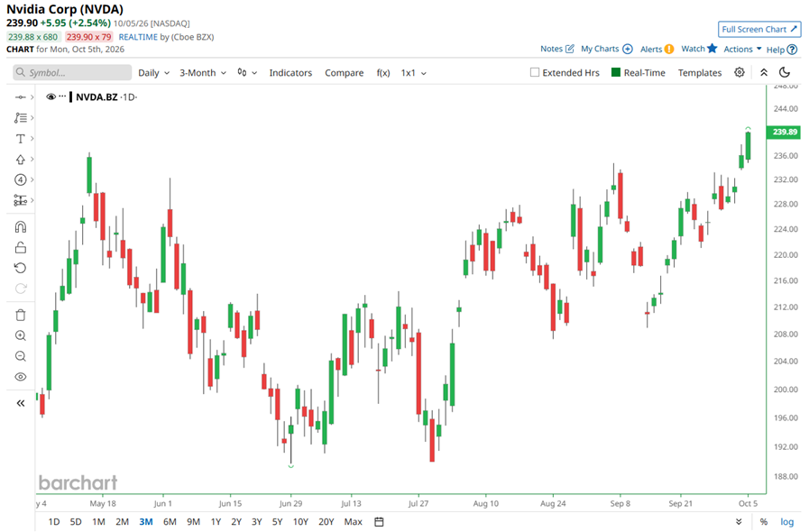809x532 pixels.
Task: Zoom out on the chart
Action: [20, 356]
